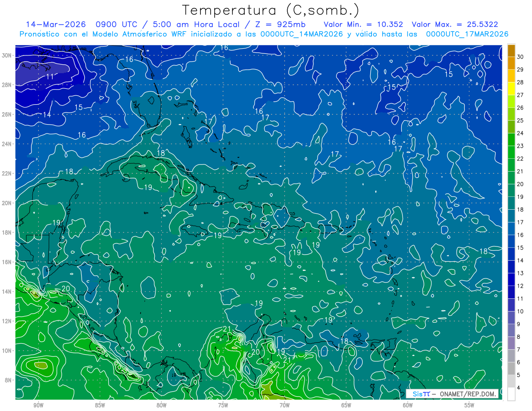Click the 80W longitude axis label
The image size is (532, 411).
(161, 405)
